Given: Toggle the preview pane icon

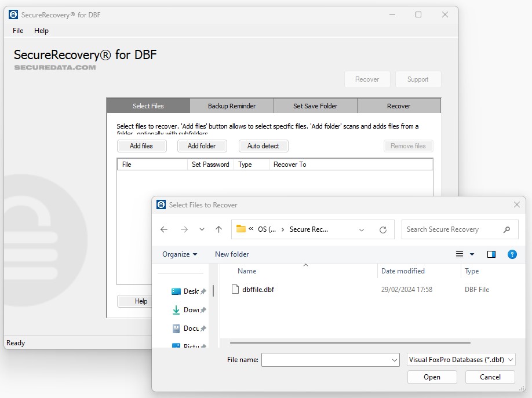Looking at the screenshot, I should tap(491, 254).
